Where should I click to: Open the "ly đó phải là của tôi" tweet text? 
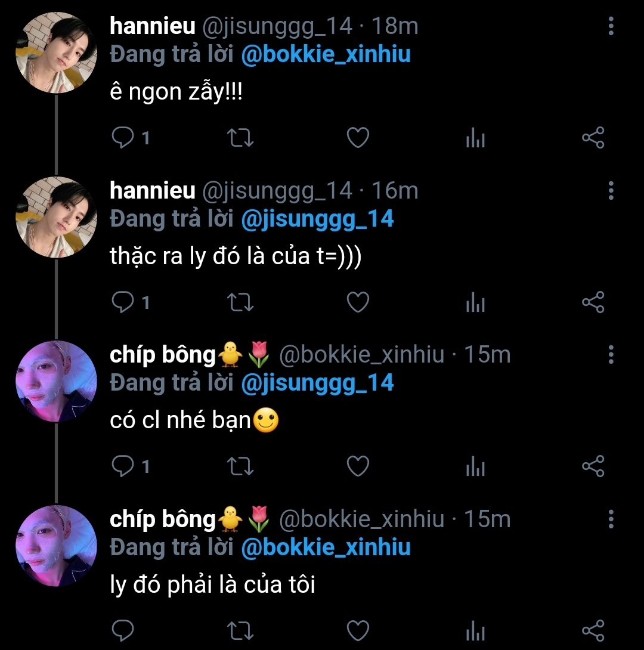click(x=212, y=585)
